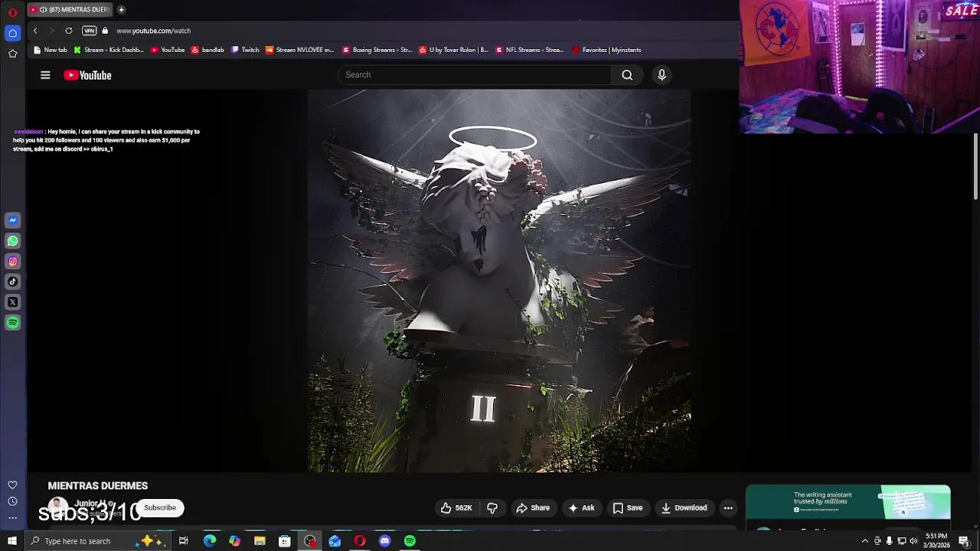Open Microsoft Edge from taskbar
980x551 pixels.
pos(210,541)
